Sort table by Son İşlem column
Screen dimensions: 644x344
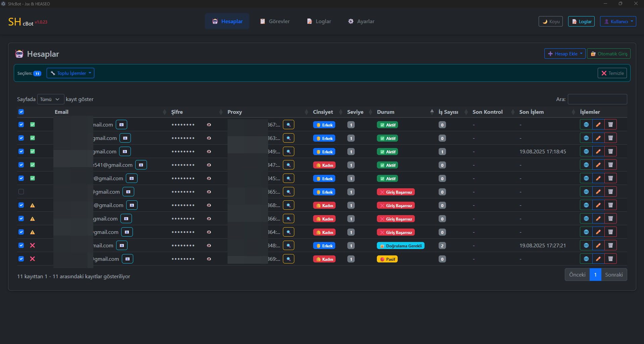point(547,112)
